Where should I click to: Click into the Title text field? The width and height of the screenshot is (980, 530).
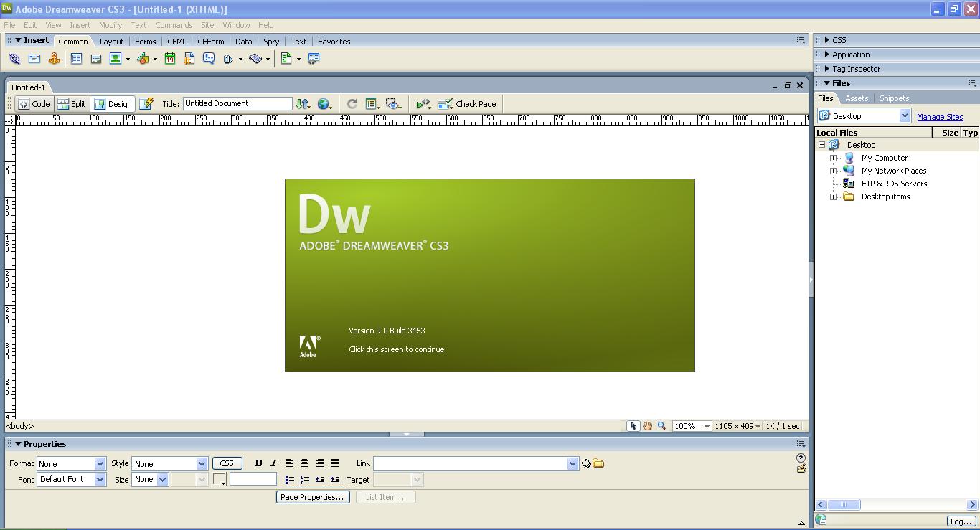click(x=237, y=104)
